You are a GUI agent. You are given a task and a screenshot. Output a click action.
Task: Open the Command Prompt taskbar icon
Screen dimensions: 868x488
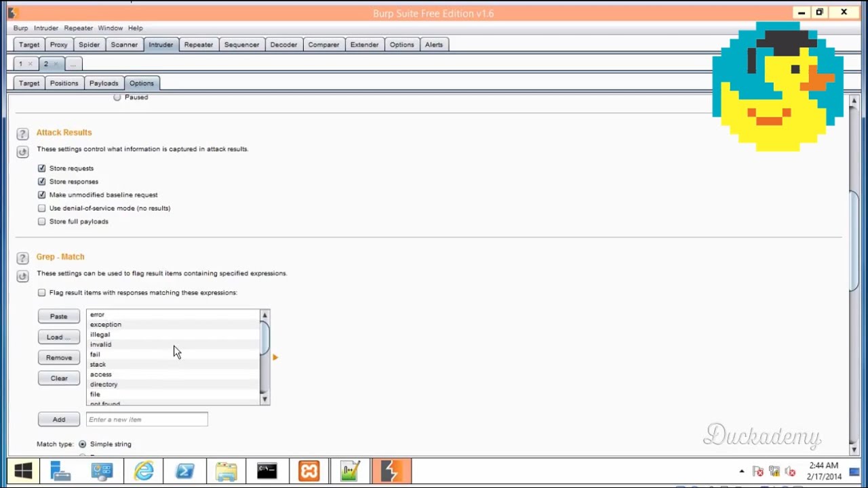coord(267,471)
